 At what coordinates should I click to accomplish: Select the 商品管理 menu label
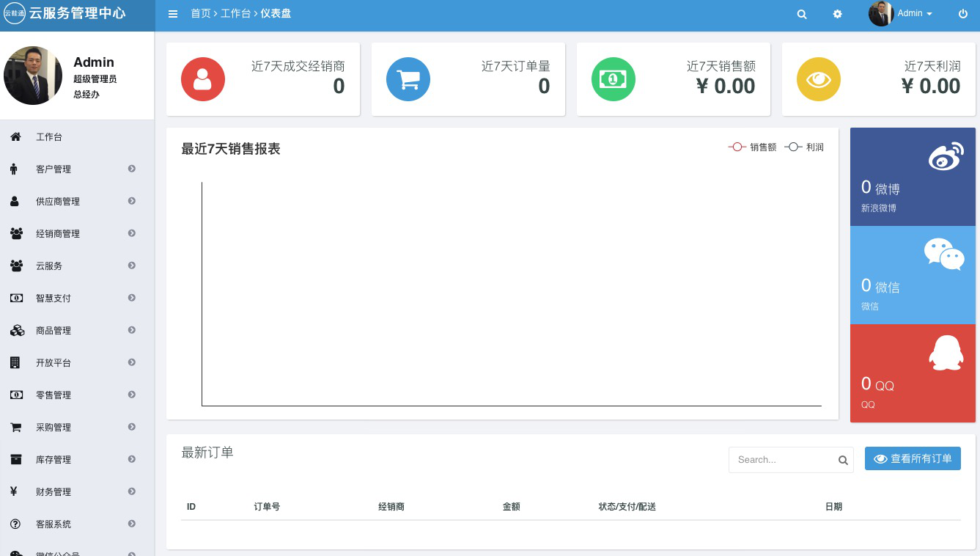coord(54,331)
